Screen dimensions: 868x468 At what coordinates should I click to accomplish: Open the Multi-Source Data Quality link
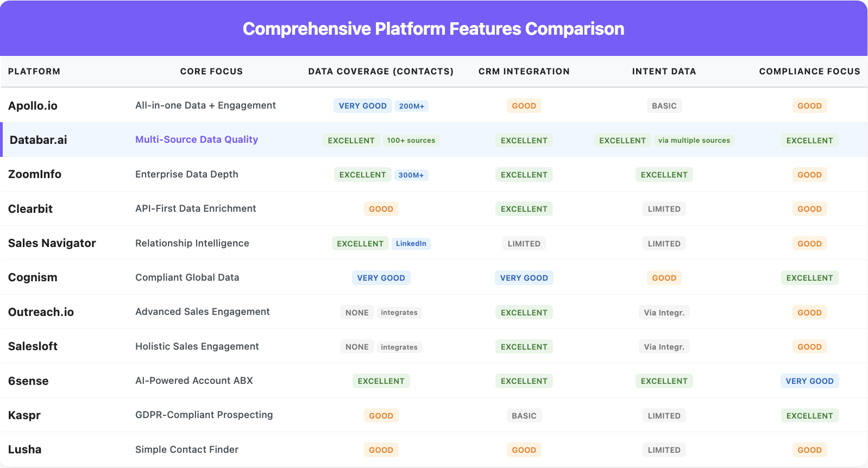197,140
